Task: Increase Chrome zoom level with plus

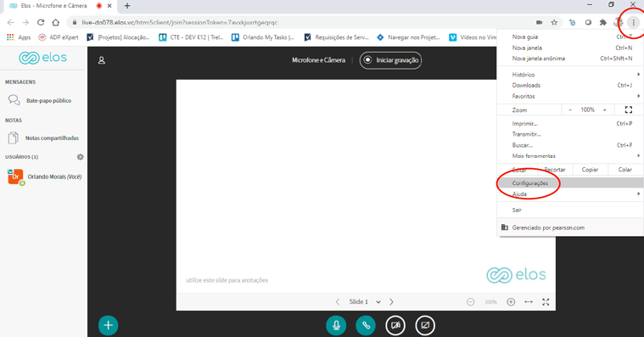Action: [605, 110]
